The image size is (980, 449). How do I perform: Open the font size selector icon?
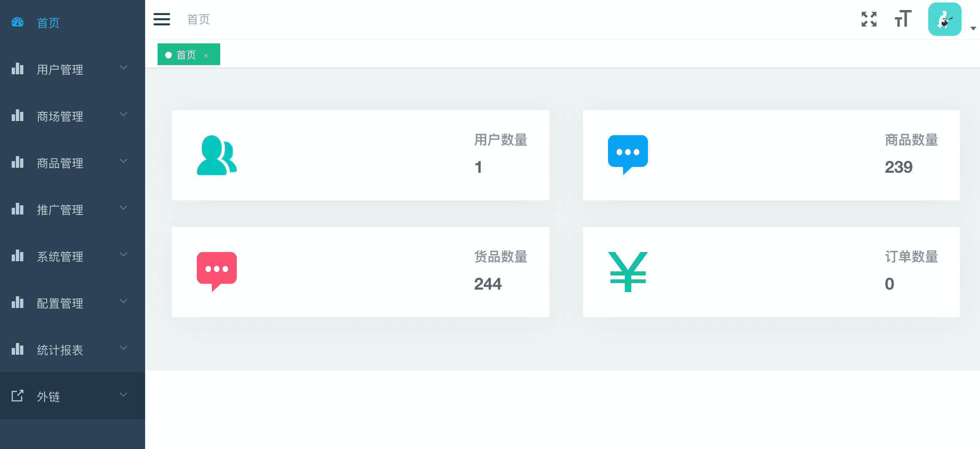pyautogui.click(x=903, y=19)
